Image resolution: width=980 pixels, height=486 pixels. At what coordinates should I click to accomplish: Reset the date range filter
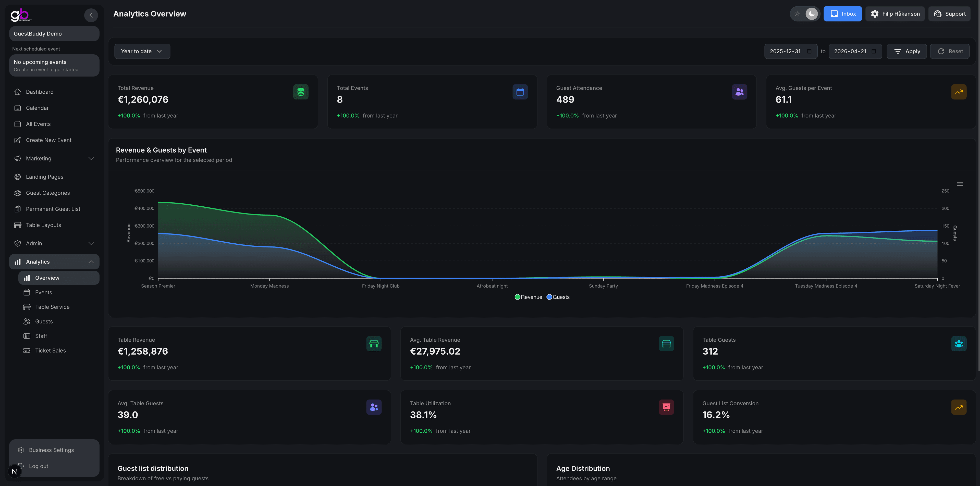coord(950,51)
